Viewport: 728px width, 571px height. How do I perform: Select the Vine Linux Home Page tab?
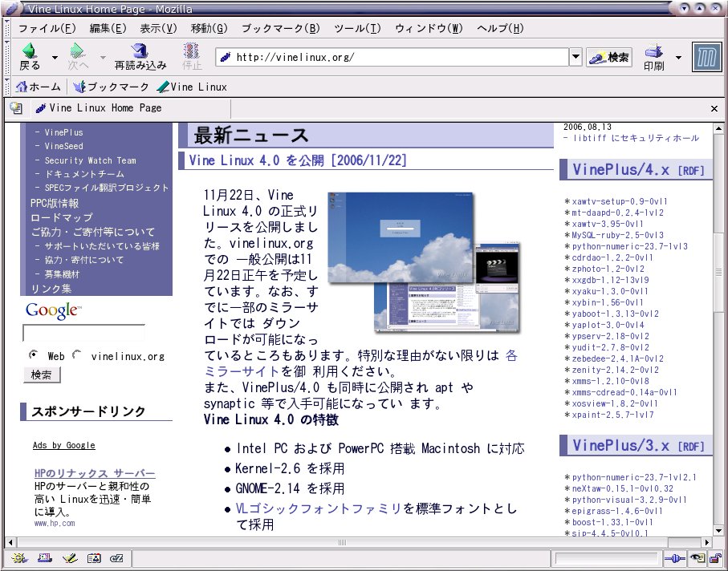tap(130, 108)
